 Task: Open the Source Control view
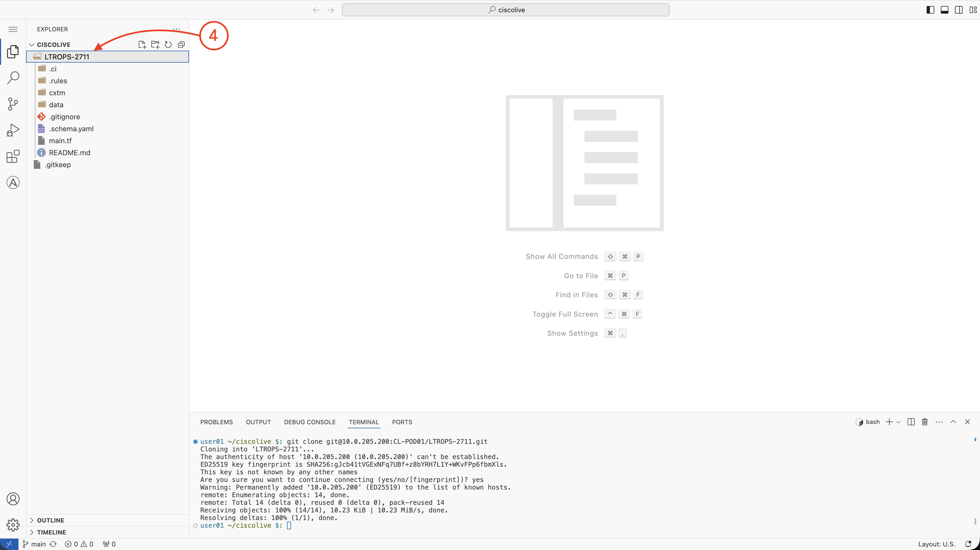13,104
